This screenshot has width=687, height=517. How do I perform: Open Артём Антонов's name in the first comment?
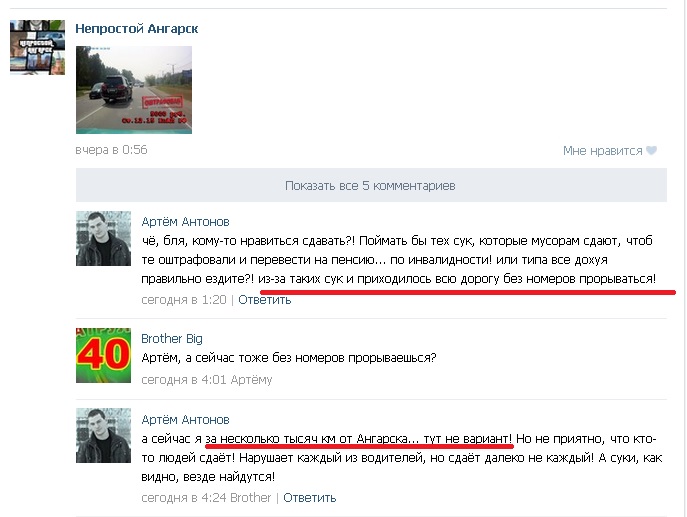tap(185, 221)
